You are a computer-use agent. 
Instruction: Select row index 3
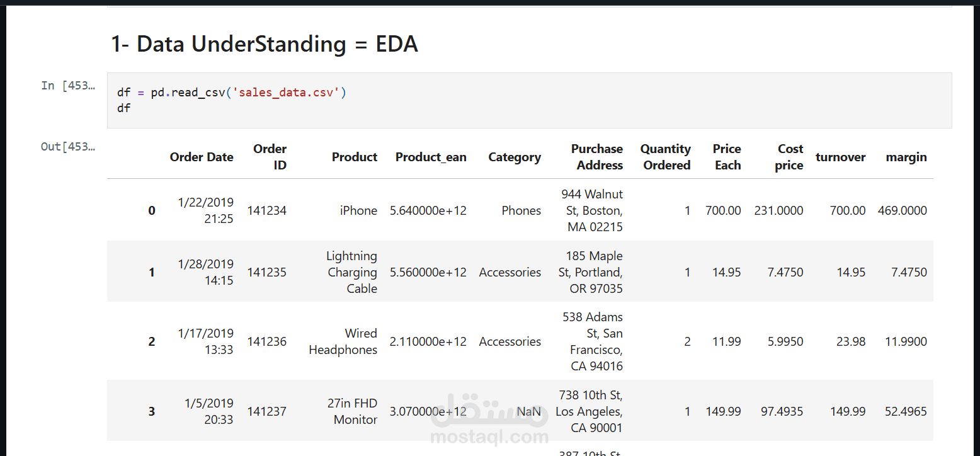pos(152,411)
